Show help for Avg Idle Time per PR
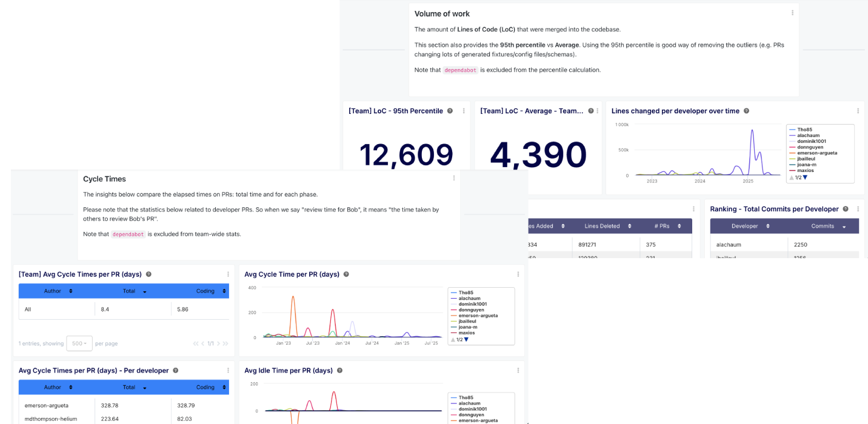This screenshot has width=868, height=424. 339,370
